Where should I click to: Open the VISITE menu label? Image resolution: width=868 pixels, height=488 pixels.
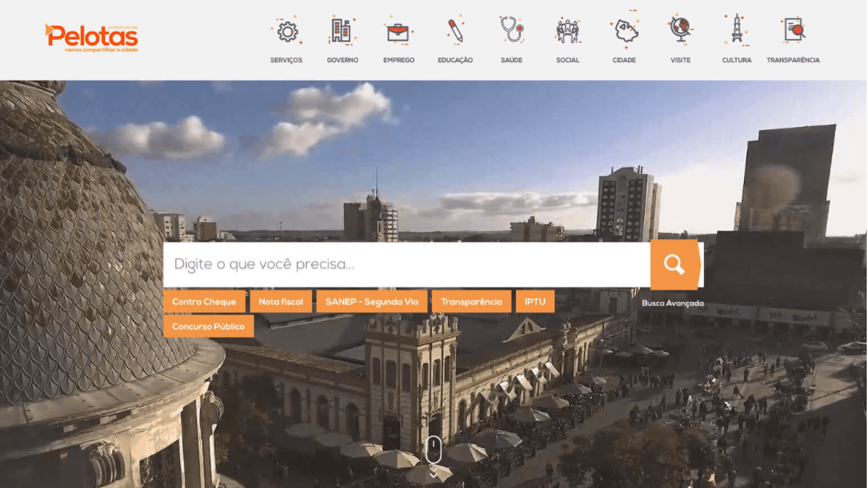[x=681, y=60]
